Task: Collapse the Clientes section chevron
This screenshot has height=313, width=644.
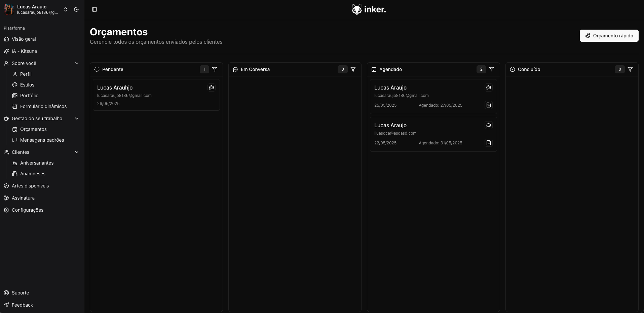Action: click(x=77, y=152)
